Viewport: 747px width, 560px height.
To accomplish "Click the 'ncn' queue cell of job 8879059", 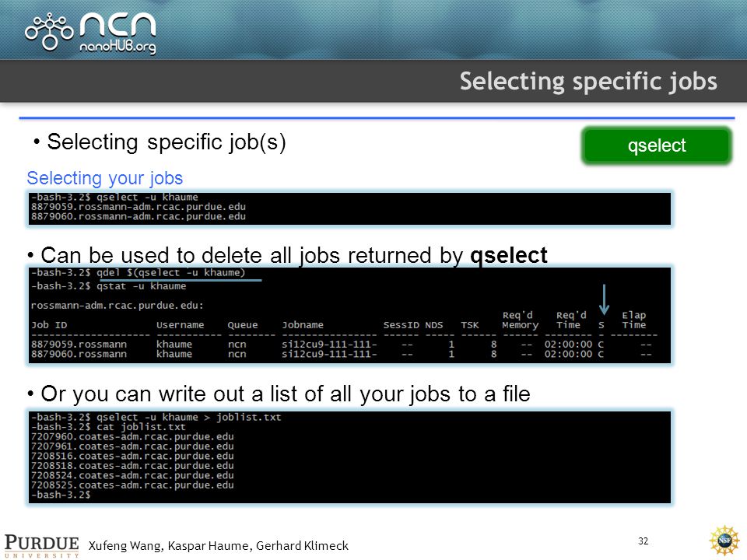I will 237,345.
